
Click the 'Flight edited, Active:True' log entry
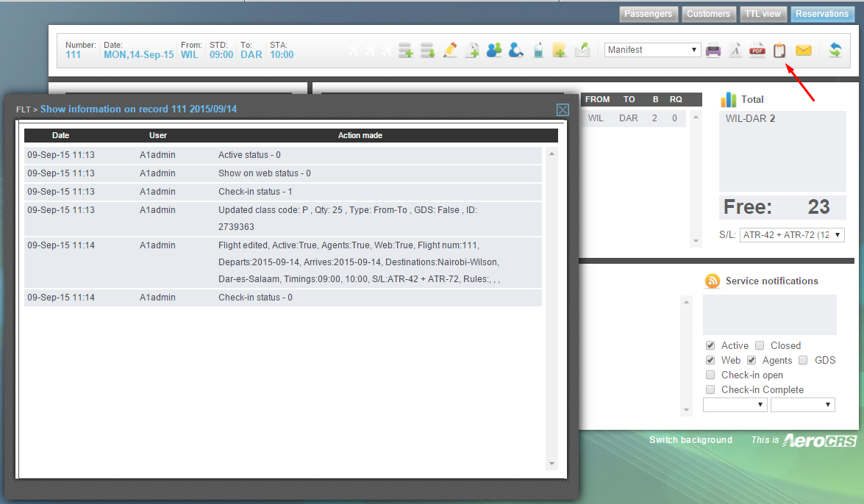click(283, 262)
